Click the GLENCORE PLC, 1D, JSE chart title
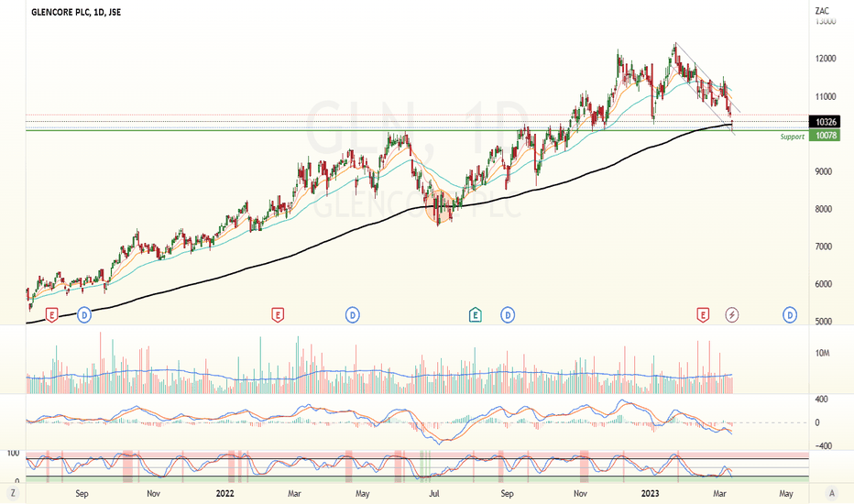This screenshot has height=504, width=854. coord(76,11)
